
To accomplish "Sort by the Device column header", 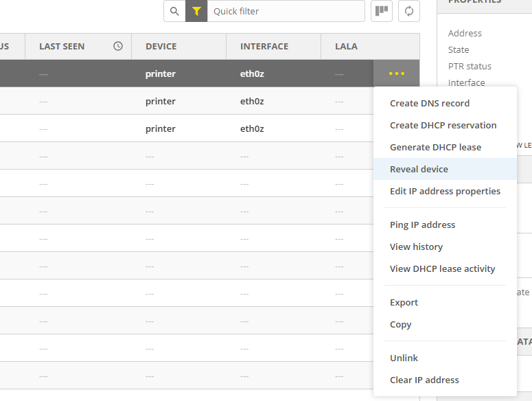I will click(161, 46).
